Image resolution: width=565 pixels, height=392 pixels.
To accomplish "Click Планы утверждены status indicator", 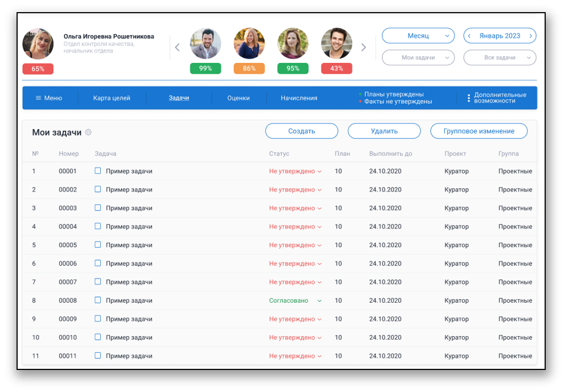I will click(x=391, y=94).
